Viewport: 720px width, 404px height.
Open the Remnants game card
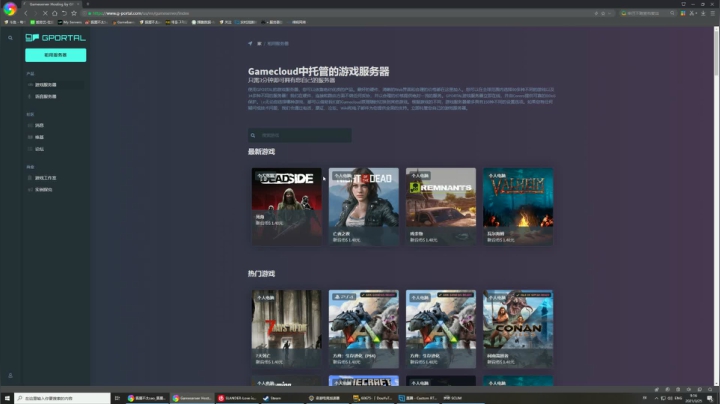pos(441,207)
